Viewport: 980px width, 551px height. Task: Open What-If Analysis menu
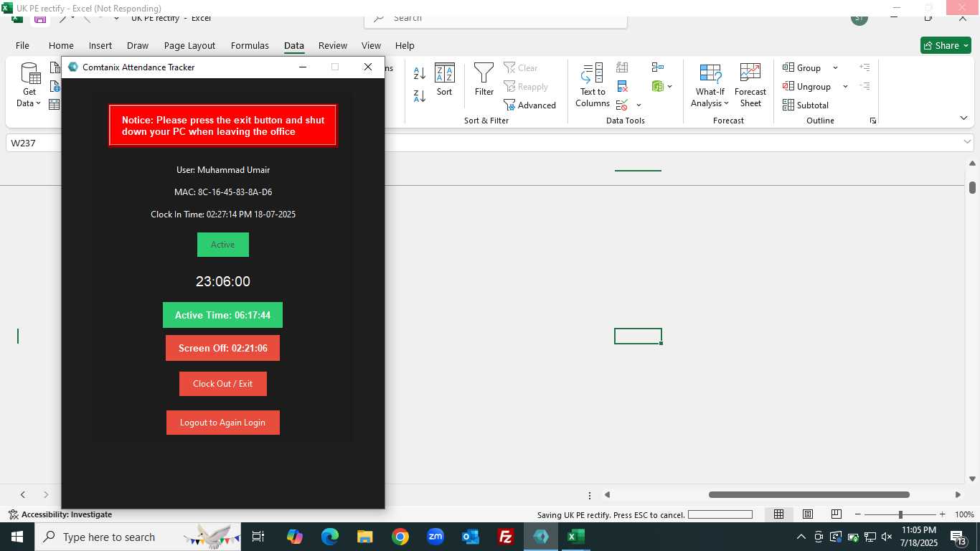pos(710,85)
